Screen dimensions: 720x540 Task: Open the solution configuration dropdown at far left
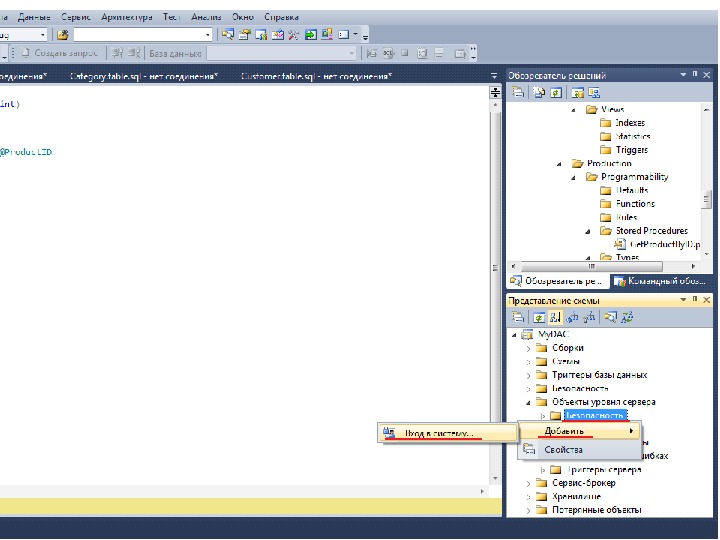click(43, 34)
